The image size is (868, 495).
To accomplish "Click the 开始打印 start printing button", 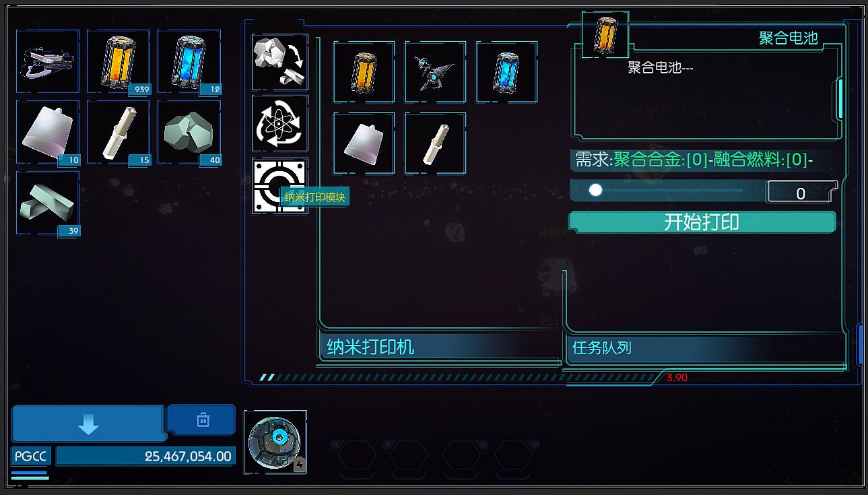I will (702, 222).
